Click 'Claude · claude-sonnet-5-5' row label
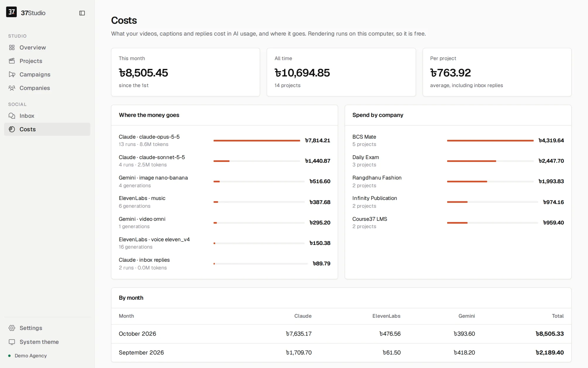 (x=152, y=157)
